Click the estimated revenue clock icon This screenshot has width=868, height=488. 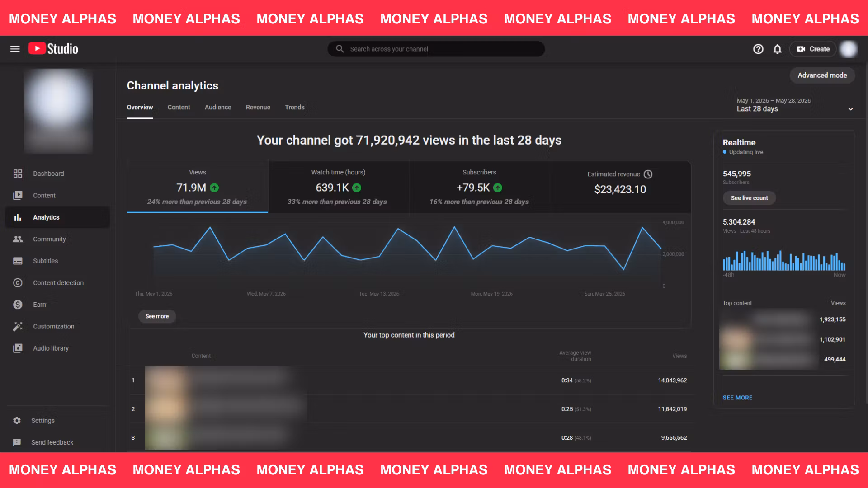[648, 174]
